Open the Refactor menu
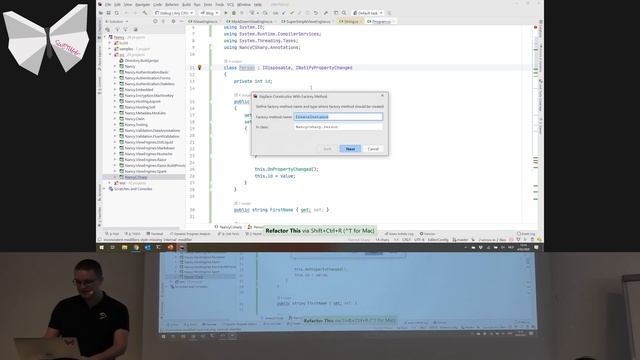This screenshot has height=360, width=640. 172,4
